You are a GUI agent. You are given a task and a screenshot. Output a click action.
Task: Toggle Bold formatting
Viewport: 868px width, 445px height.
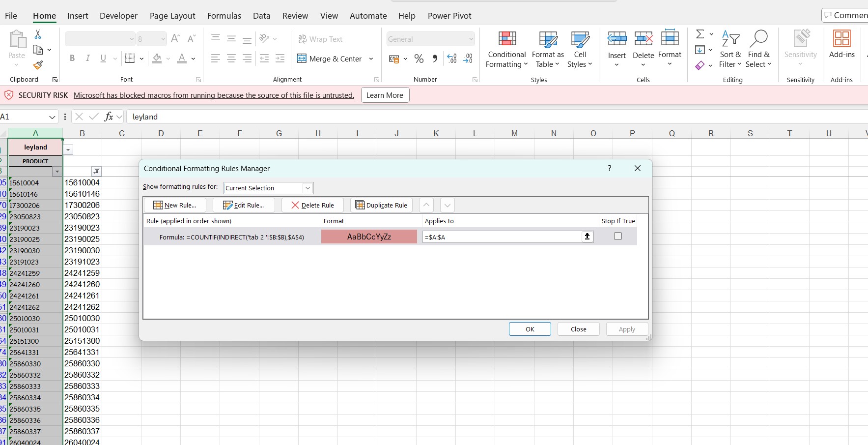[72, 59]
